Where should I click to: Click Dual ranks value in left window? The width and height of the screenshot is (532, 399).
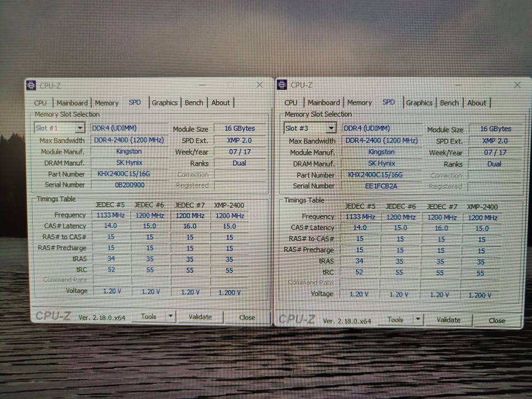point(239,163)
